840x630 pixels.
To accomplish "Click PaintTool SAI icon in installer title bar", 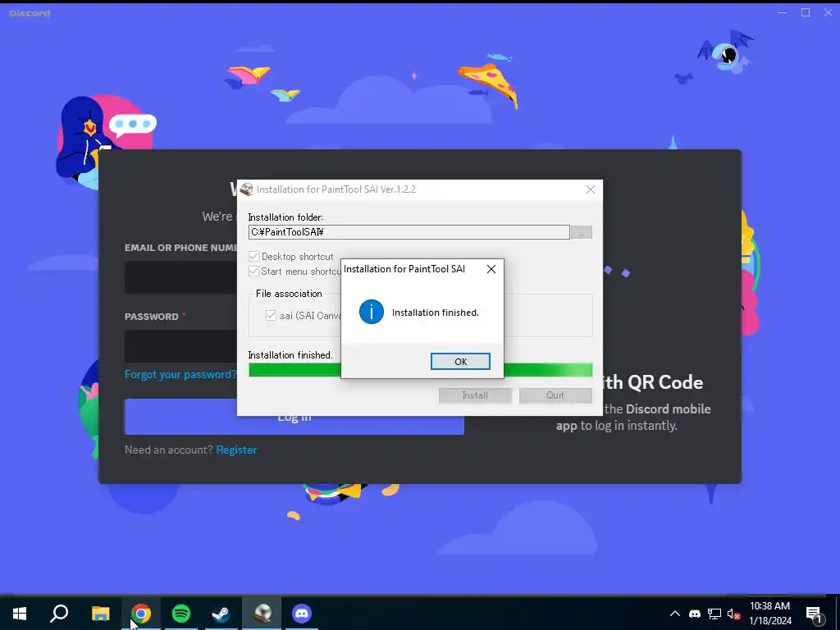I will tap(246, 189).
